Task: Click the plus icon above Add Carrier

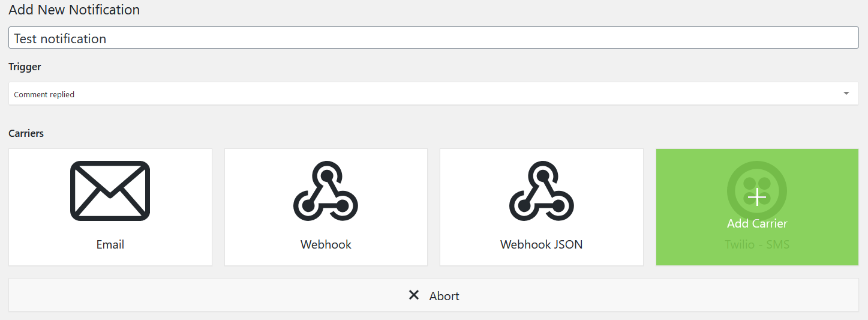Action: click(757, 197)
